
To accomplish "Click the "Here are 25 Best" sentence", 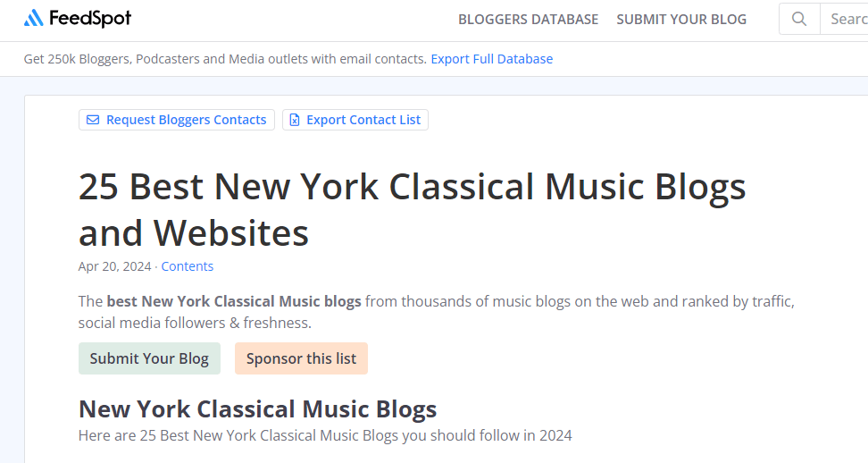I will pos(325,435).
